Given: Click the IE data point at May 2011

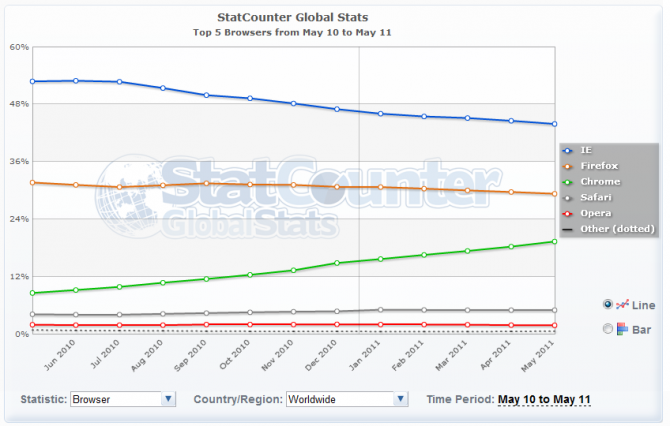Looking at the screenshot, I should click(x=554, y=124).
